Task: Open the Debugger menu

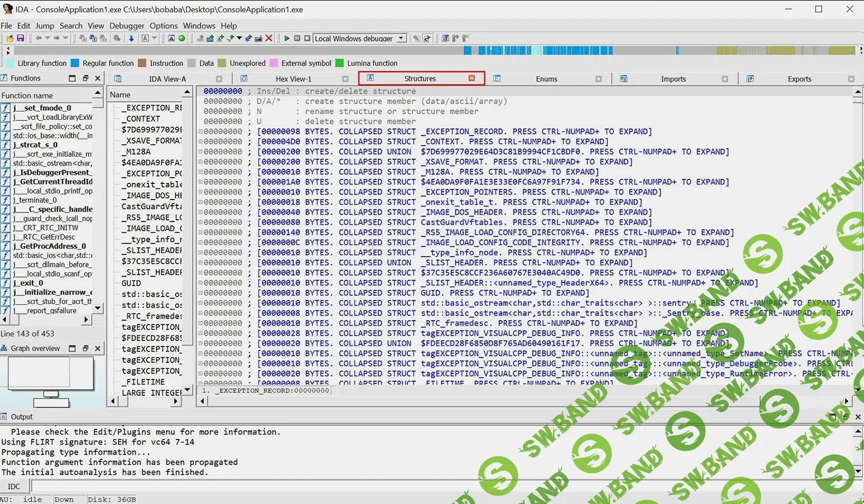Action: click(127, 26)
